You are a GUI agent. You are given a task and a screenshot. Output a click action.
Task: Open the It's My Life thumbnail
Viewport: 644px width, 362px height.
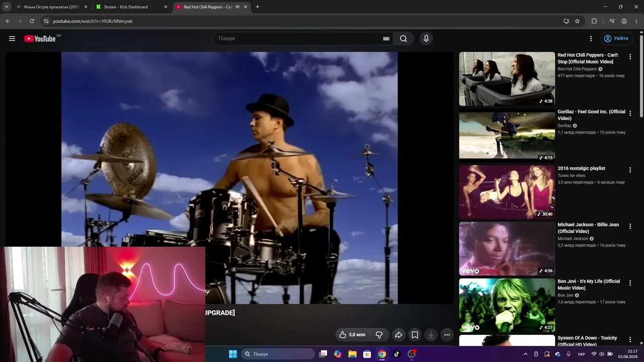point(507,305)
